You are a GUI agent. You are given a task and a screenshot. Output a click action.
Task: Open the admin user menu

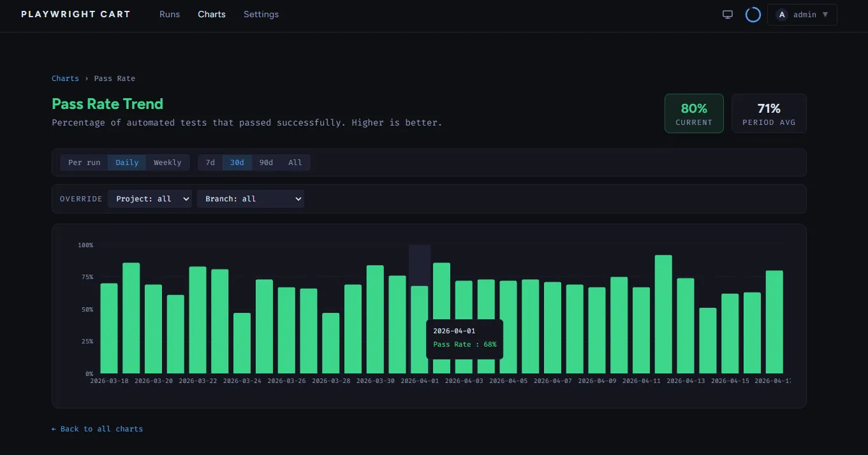pos(802,14)
